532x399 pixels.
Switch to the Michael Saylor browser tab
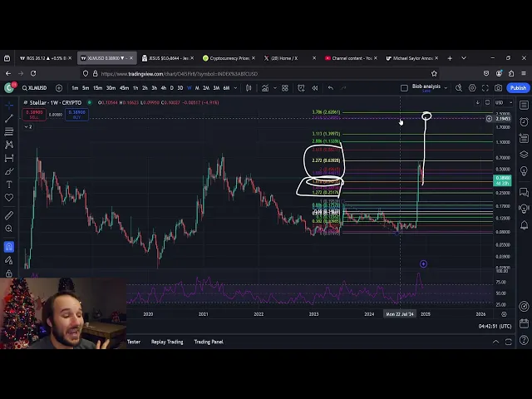[x=412, y=58]
